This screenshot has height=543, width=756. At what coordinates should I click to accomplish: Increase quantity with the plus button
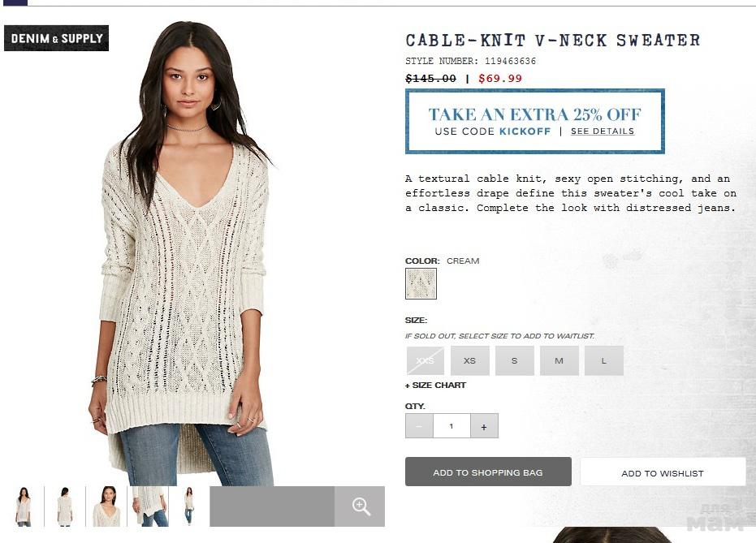click(x=484, y=426)
